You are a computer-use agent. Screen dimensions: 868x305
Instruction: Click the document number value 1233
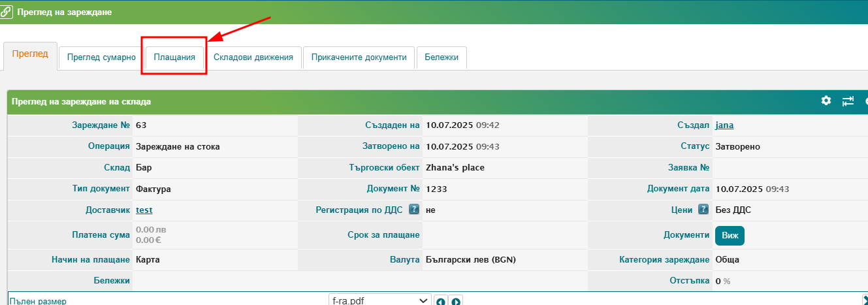(x=436, y=189)
